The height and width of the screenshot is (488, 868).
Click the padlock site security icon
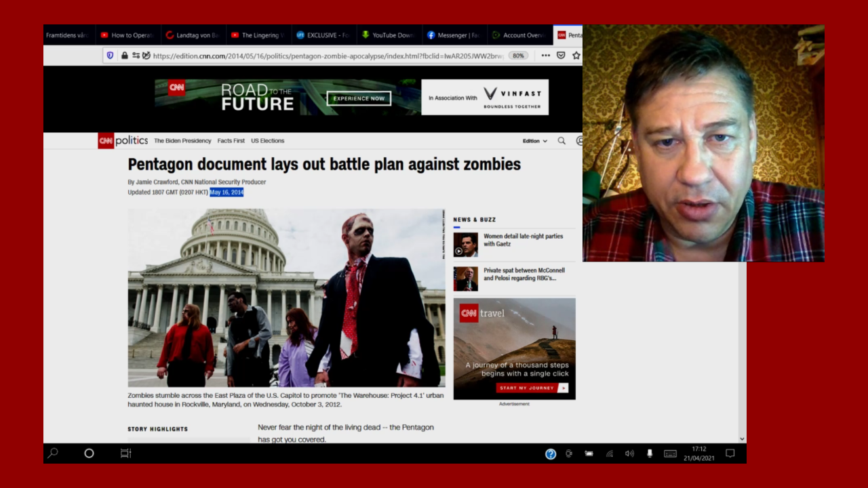click(125, 56)
